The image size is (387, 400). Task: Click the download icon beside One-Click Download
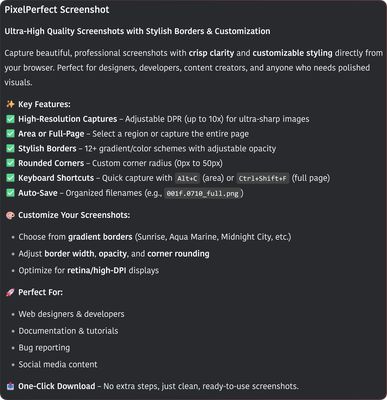[10, 386]
